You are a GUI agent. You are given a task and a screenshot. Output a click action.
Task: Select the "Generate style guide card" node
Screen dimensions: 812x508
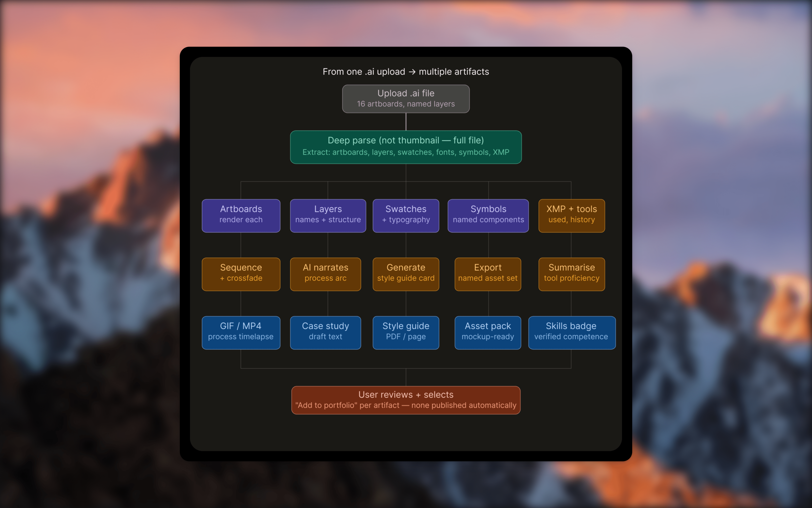[406, 274]
